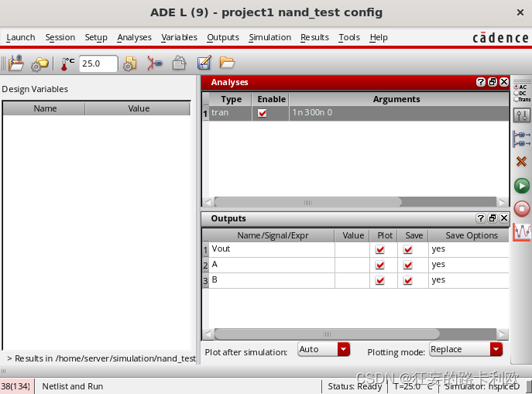Toggle the Plot checkbox for output A

380,266
